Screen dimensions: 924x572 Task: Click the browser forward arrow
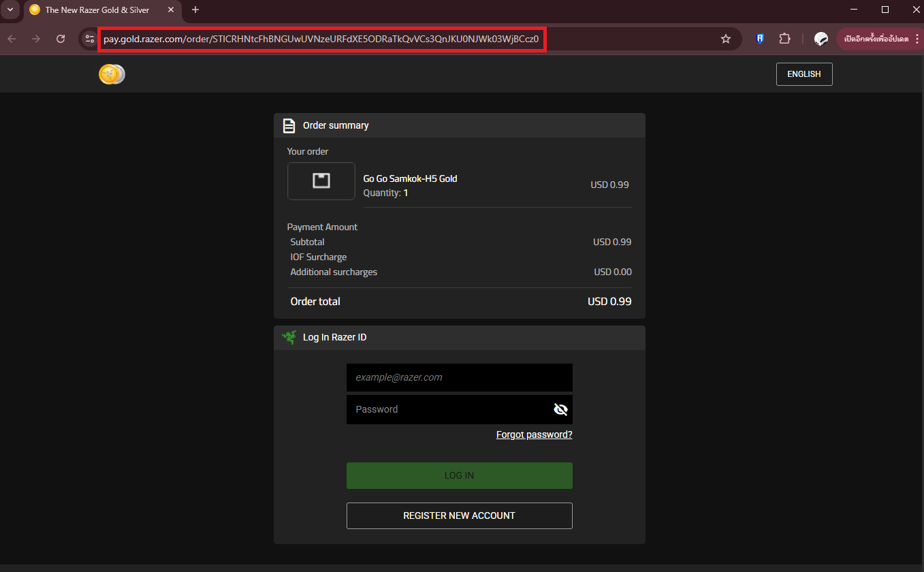36,39
